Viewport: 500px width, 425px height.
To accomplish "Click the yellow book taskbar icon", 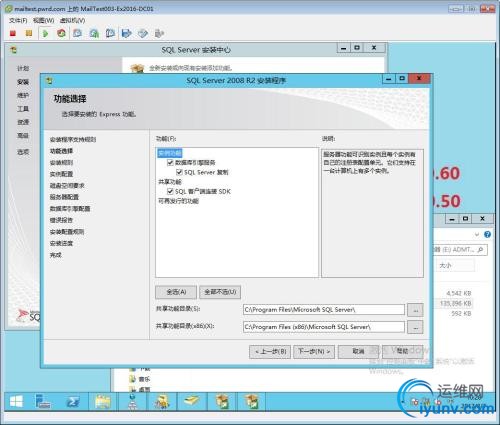I will (192, 401).
